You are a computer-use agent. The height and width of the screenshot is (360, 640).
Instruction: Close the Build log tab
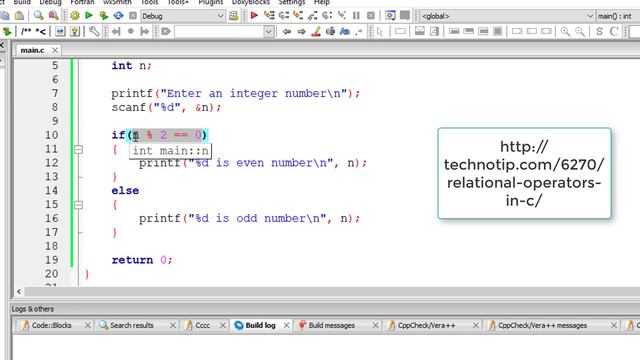coord(287,325)
